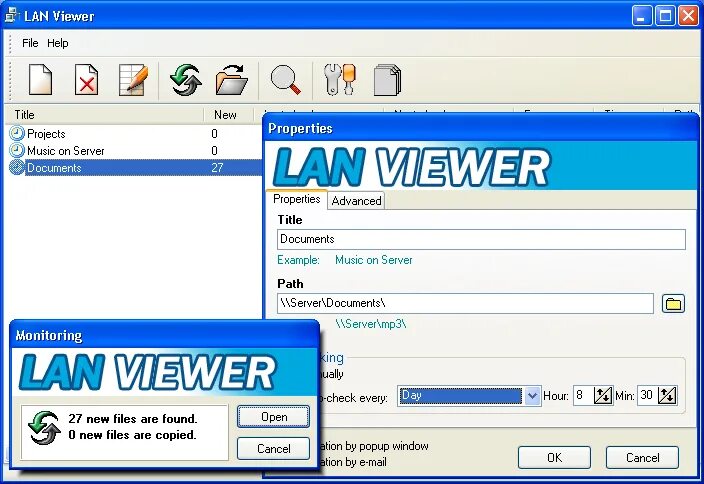Click the \\Server\mp3\ example path
Viewport: 704px width, 484px height.
coord(371,324)
